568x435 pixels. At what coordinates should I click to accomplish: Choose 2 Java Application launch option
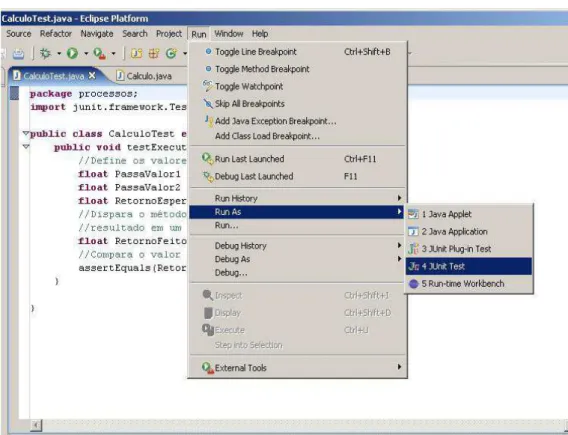(x=469, y=231)
